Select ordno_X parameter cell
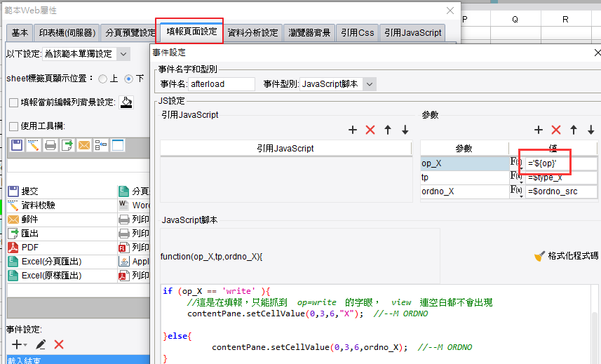601x364 pixels. (x=464, y=191)
